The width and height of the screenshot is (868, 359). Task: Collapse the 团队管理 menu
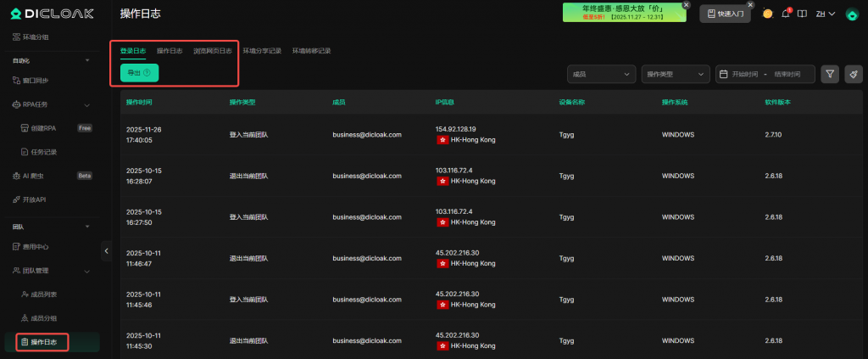87,271
